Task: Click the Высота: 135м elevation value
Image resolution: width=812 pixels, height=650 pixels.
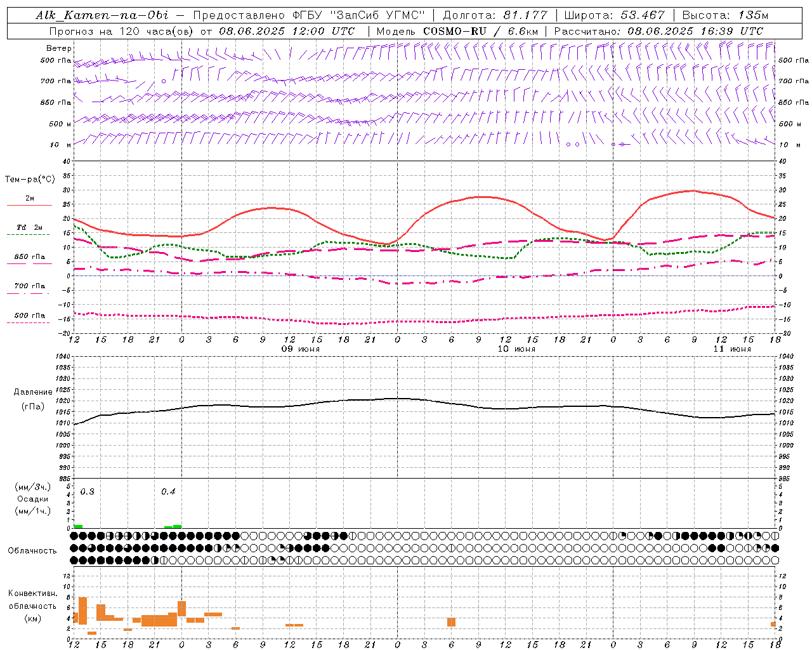Action: [725, 15]
